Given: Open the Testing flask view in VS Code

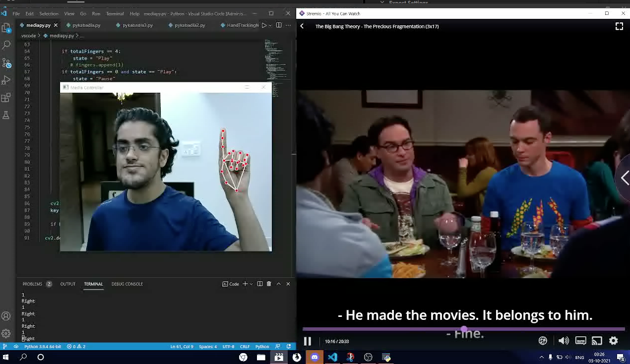Looking at the screenshot, I should point(6,115).
